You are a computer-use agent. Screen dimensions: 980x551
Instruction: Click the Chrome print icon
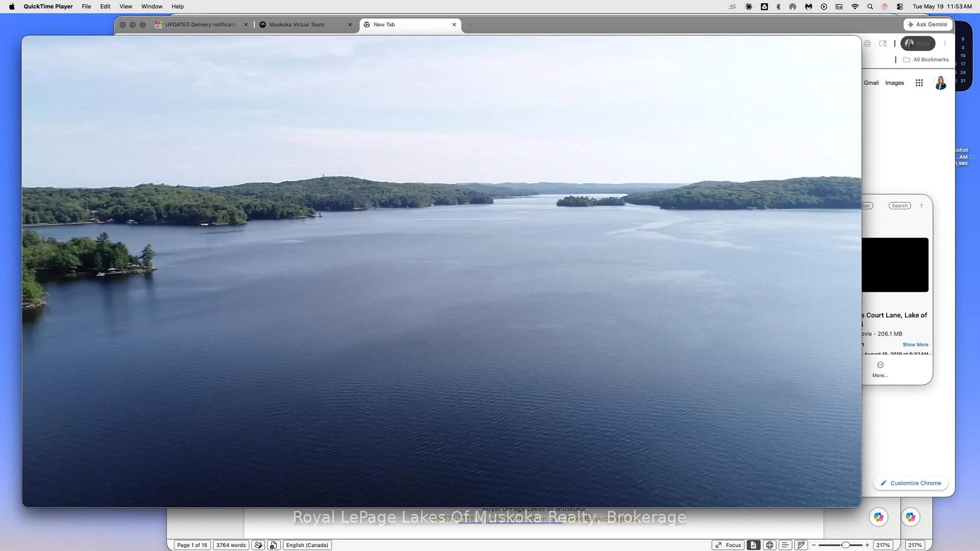(x=867, y=44)
